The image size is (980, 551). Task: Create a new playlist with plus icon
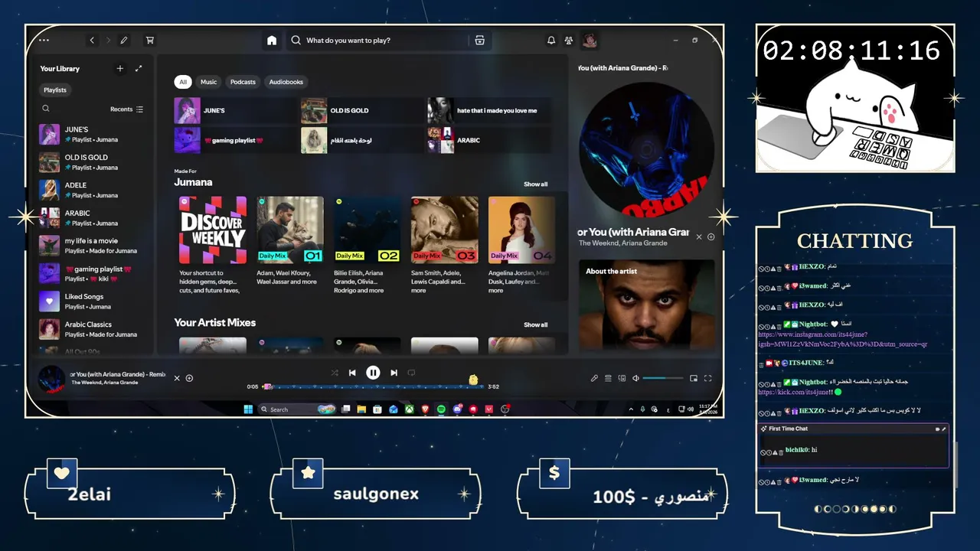click(x=119, y=68)
